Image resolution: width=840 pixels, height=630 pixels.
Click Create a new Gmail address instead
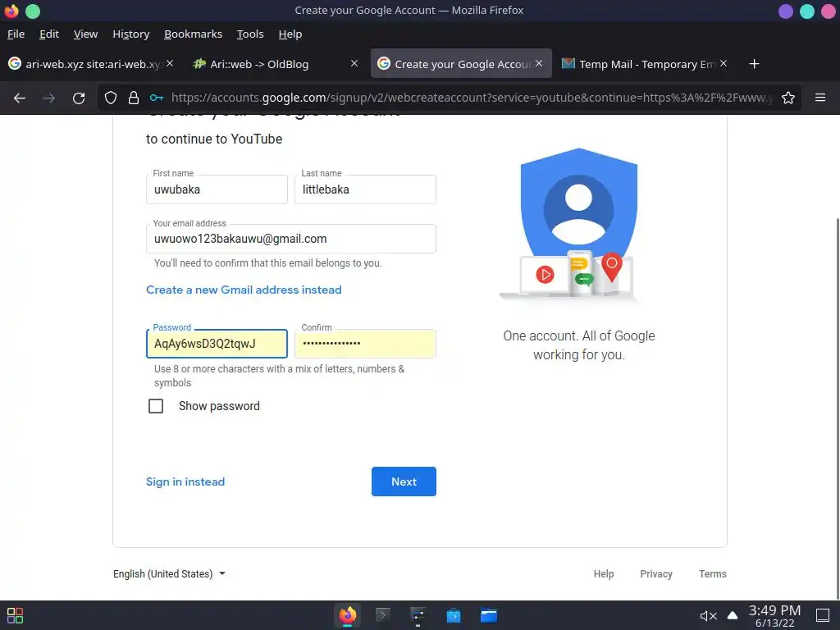pos(244,290)
